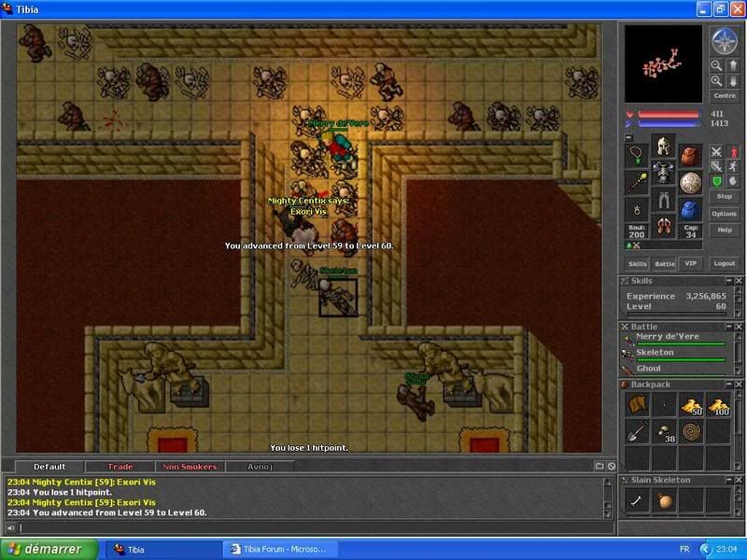Screen dimensions: 747x560
Task: Click the amulet in the necklace slot
Action: [637, 156]
